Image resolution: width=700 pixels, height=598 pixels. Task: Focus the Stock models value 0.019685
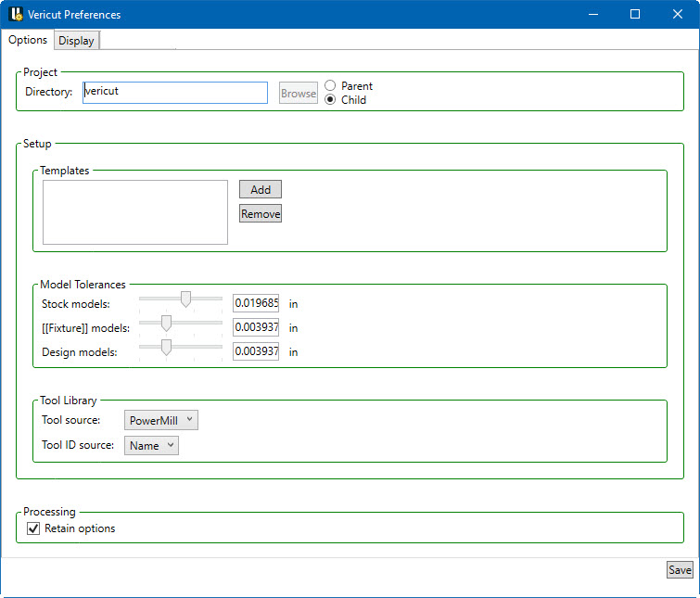256,303
